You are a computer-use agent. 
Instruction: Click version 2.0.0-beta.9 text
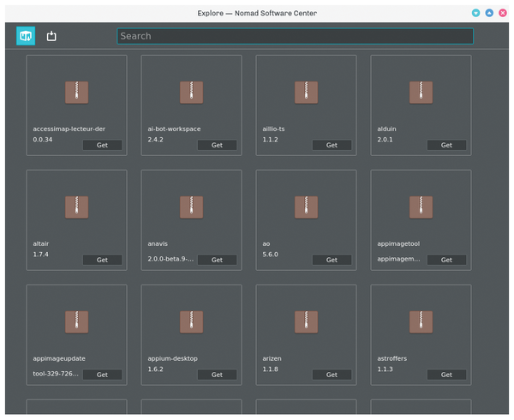tap(170, 259)
